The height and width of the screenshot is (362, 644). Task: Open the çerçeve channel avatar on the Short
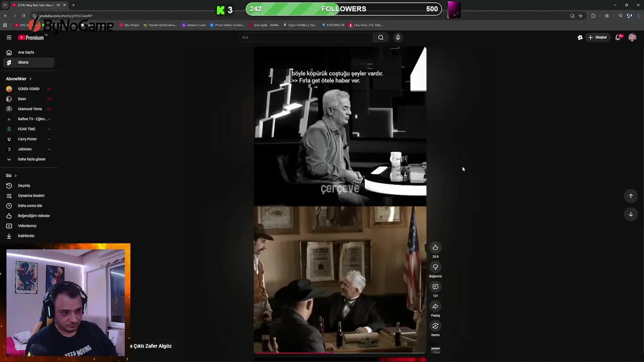pos(435,348)
